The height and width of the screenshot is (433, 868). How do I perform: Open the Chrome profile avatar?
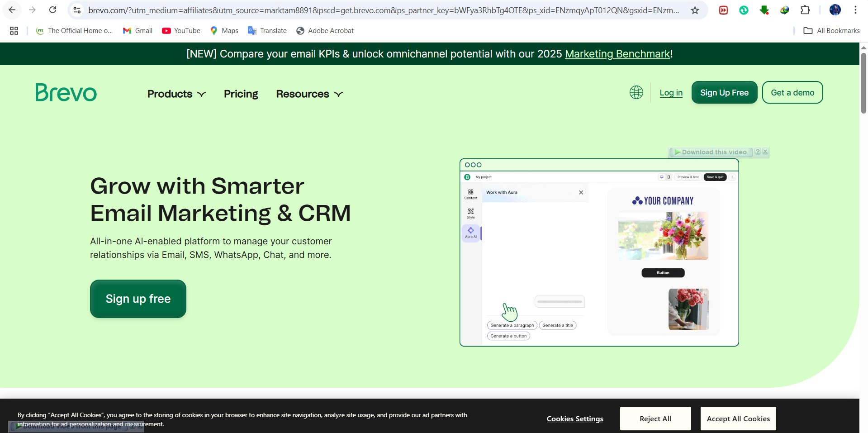tap(835, 10)
